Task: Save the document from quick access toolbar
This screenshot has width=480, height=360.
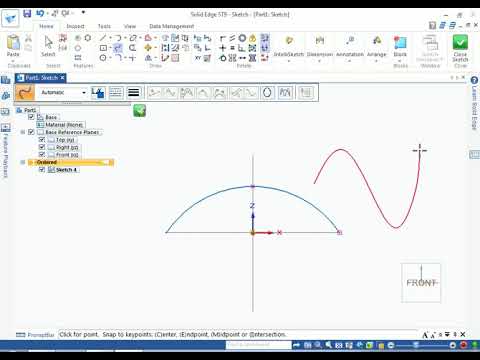Action: pyautogui.click(x=27, y=13)
